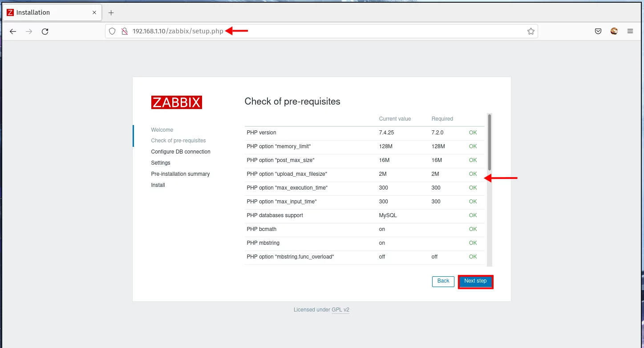Viewport: 644px width, 348px height.
Task: Click the address bar URL field
Action: (321, 31)
